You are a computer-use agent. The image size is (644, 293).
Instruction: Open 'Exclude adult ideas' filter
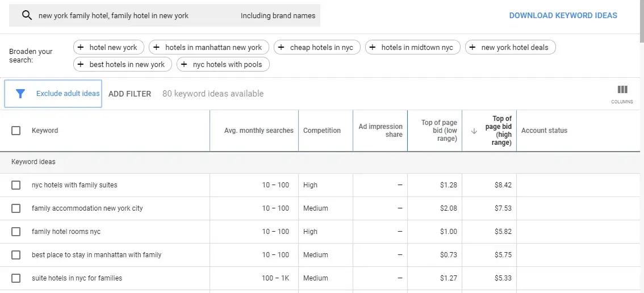(68, 94)
